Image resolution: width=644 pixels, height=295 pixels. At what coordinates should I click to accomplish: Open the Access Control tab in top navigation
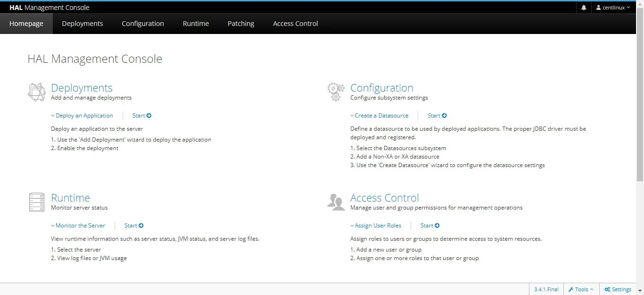[296, 24]
